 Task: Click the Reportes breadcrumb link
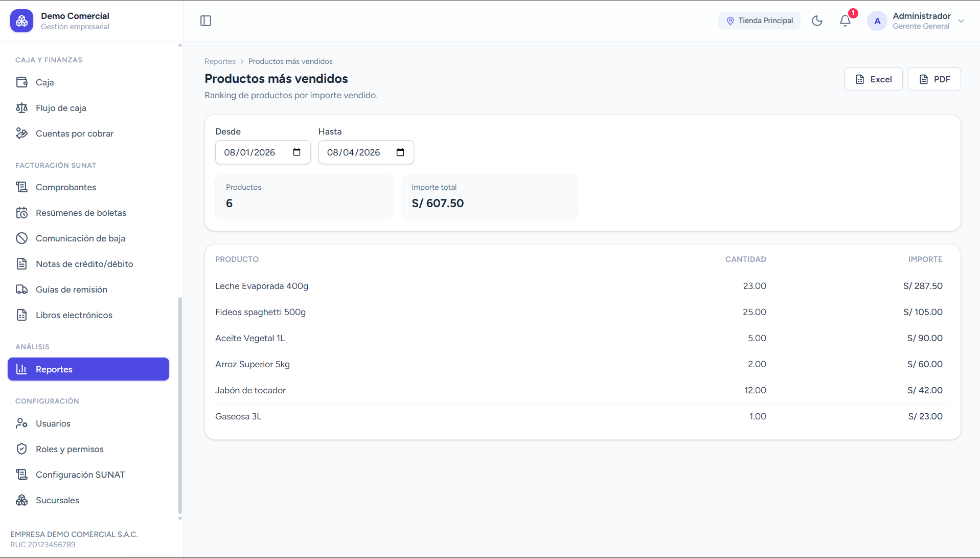tap(220, 61)
